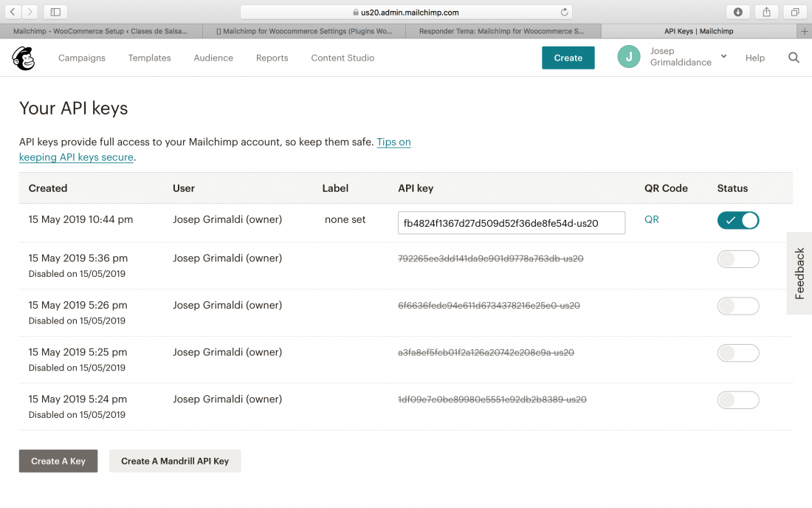Click the disabled key starting 1df09e7c
This screenshot has width=812, height=508.
[492, 399]
